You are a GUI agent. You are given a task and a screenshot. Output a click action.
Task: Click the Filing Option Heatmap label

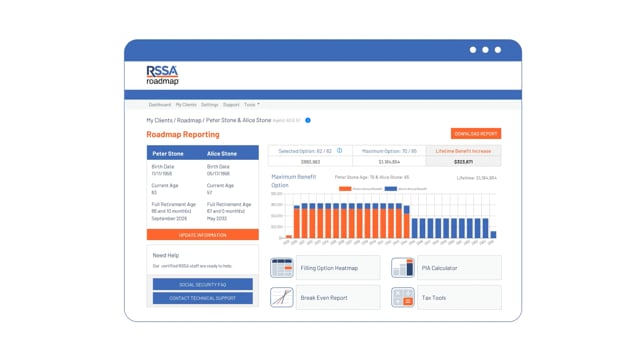click(329, 268)
